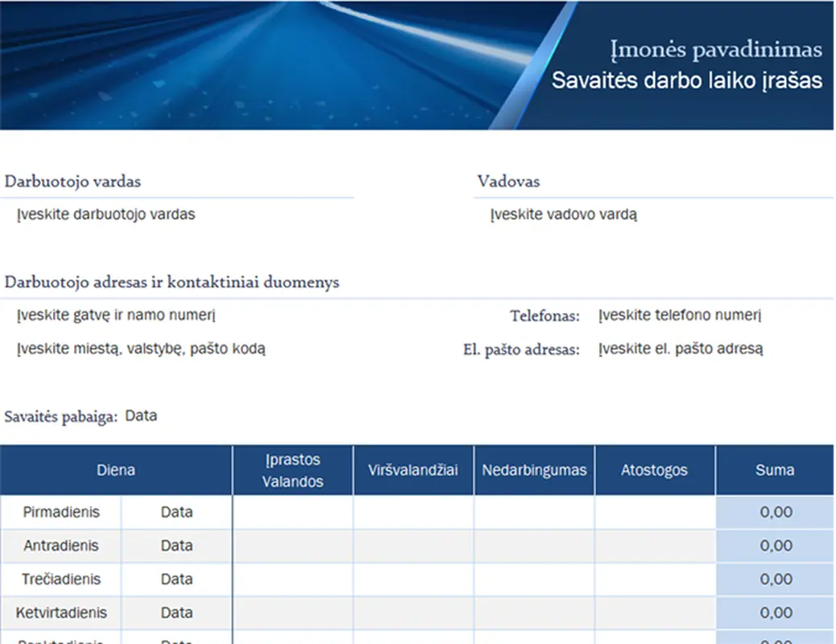Image resolution: width=836 pixels, height=644 pixels.
Task: Select the Viršvalandžiai column header
Action: [413, 470]
